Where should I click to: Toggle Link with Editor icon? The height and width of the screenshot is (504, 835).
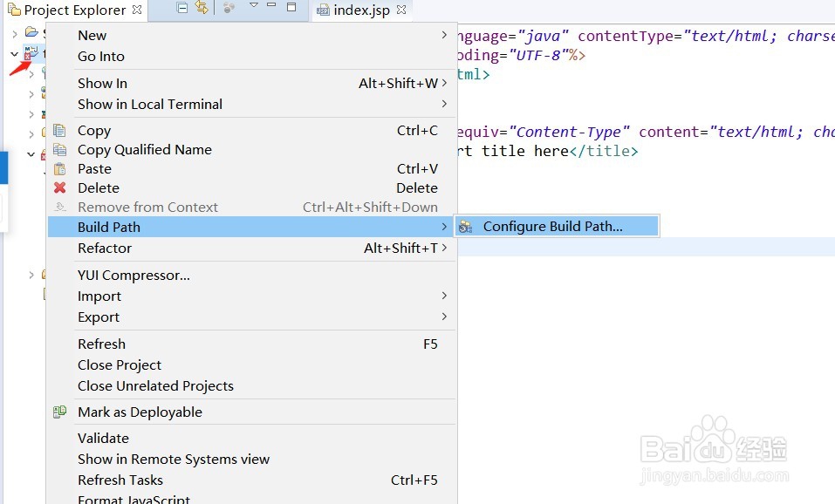click(202, 8)
